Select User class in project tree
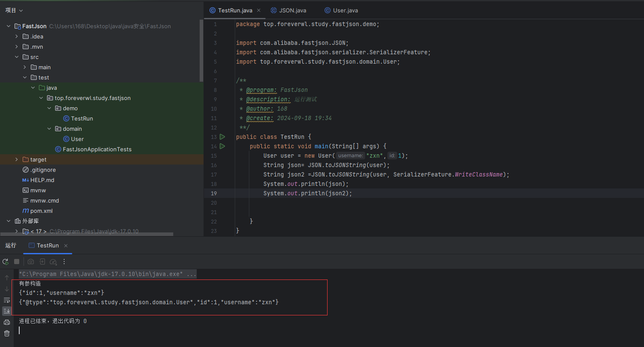 tap(77, 139)
